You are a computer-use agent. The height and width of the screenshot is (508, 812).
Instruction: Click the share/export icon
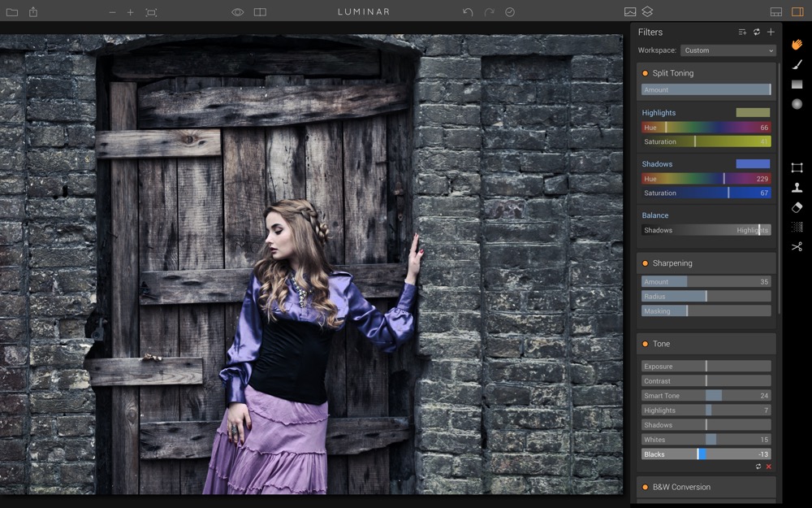pos(33,11)
